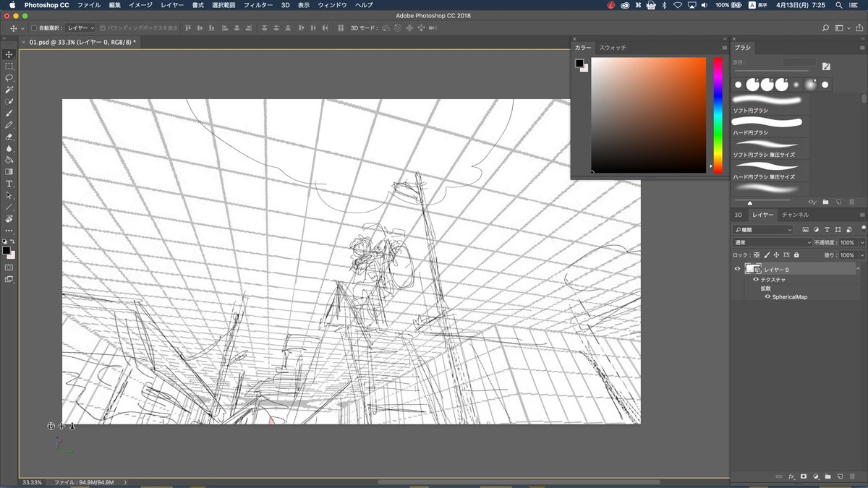Open the Brushes panel options menu
Screen dimensions: 868x488
861,48
